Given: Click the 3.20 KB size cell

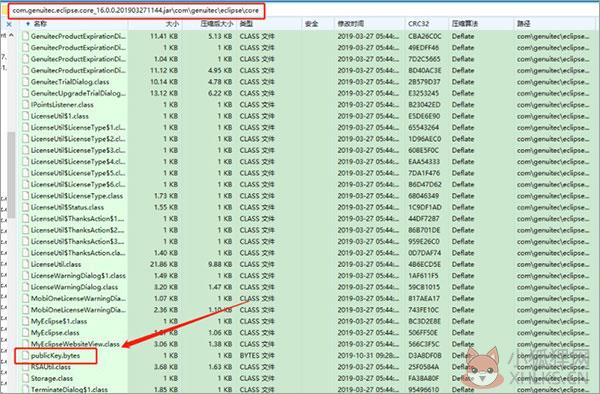Looking at the screenshot, I should click(166, 287).
